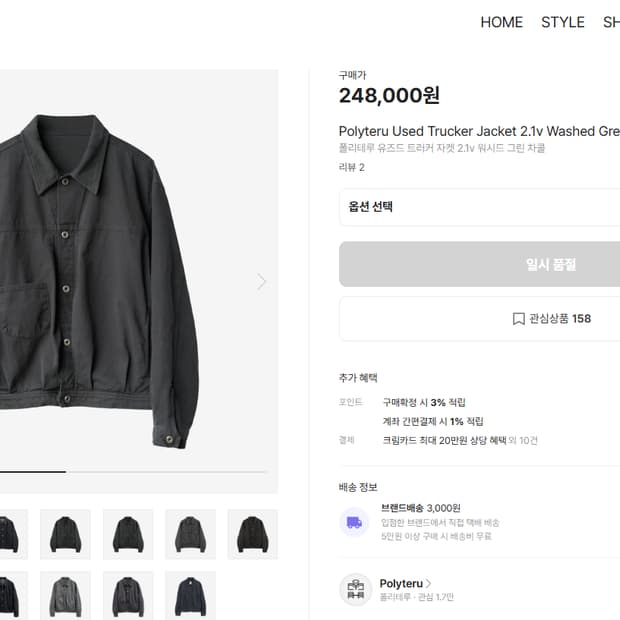Click the chevron next to the Polyteru name

point(429,583)
